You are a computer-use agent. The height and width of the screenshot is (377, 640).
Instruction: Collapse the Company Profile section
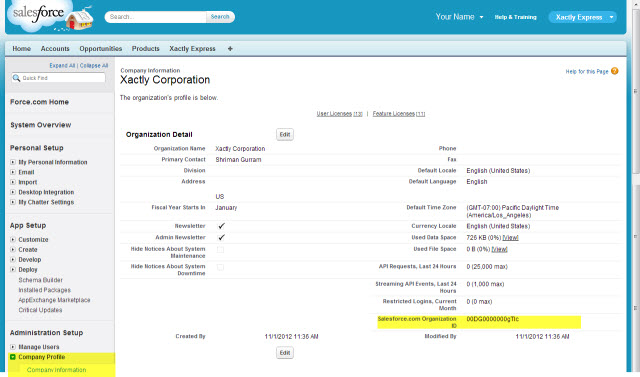[13, 357]
